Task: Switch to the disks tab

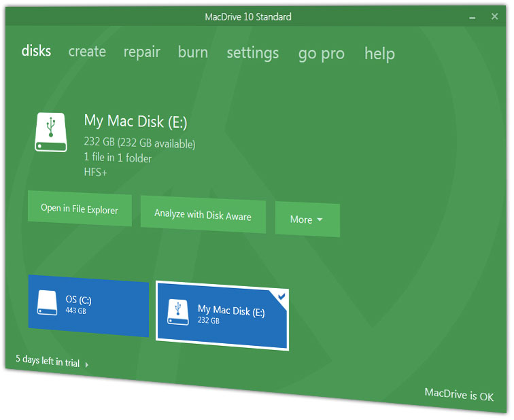Action: point(36,51)
